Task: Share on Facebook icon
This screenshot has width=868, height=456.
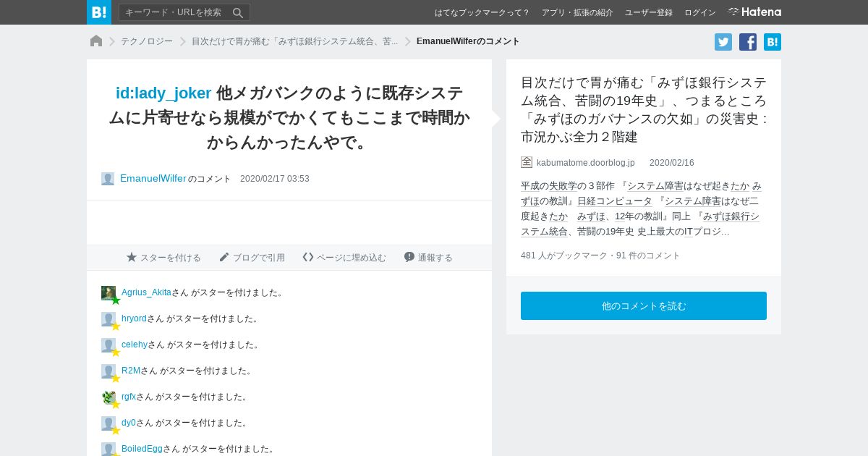Action: click(748, 42)
